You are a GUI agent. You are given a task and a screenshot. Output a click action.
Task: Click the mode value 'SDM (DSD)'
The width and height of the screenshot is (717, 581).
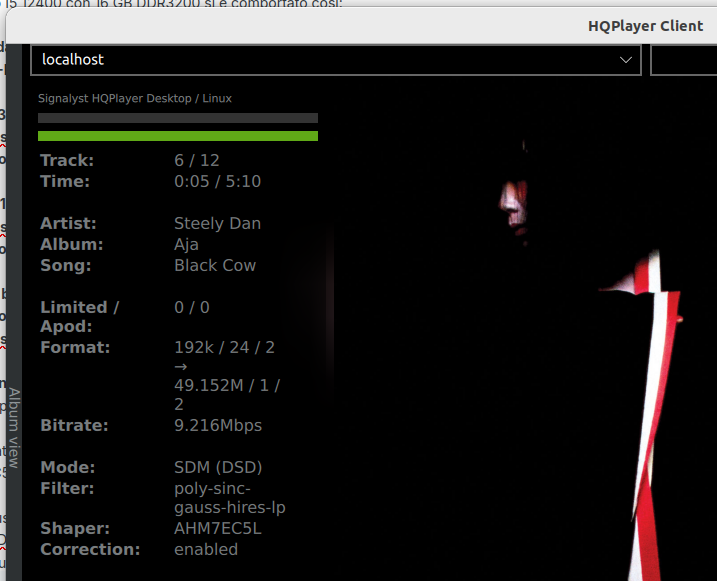point(218,468)
